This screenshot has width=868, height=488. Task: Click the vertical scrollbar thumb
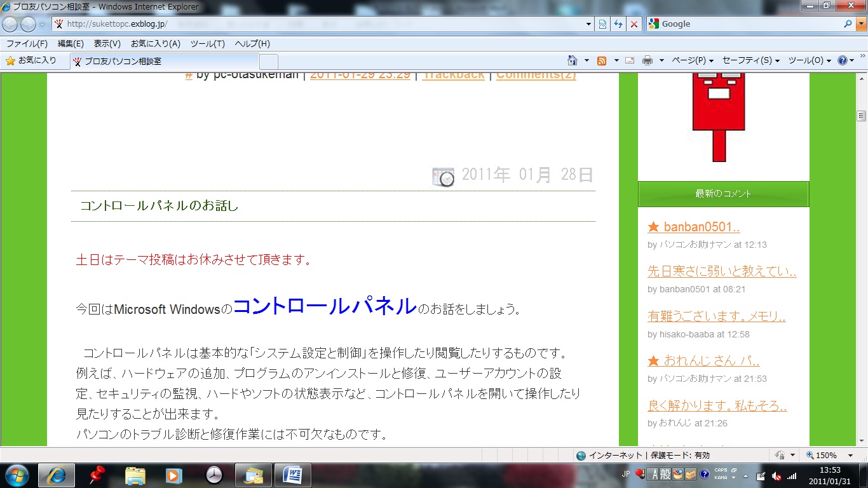click(862, 116)
